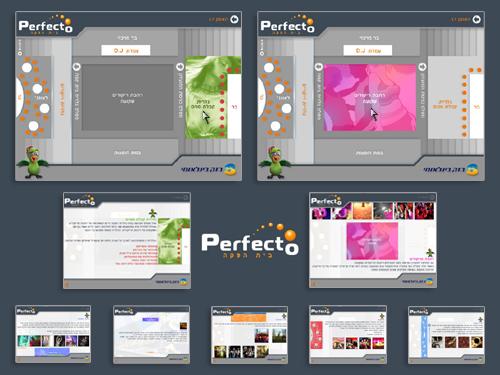The image size is (500, 375).
Task: Click the orange banner in the middle bottom thumbnail
Action: coord(249,317)
